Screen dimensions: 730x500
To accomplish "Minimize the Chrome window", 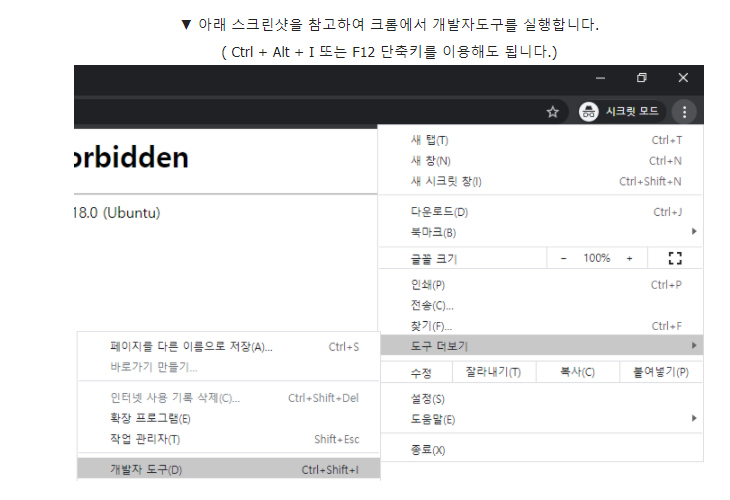I will tap(601, 78).
